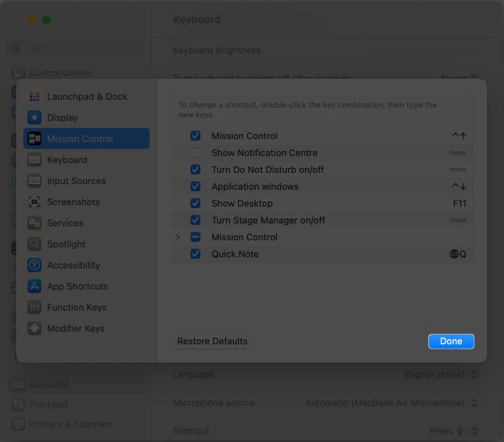Viewport: 504px width, 442px height.
Task: Expand the Mission Control group chevron
Action: tap(177, 237)
